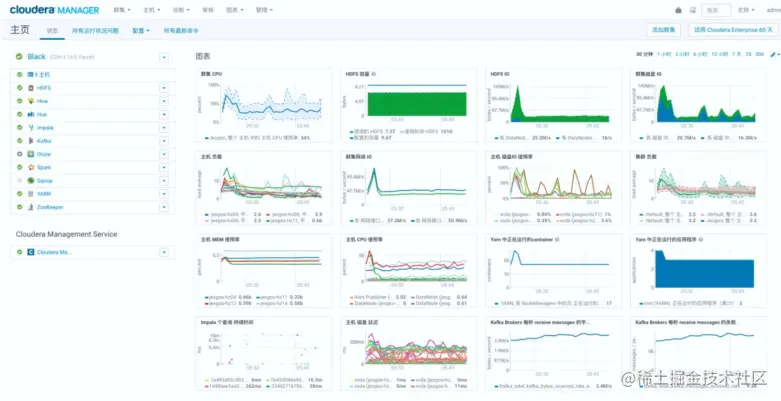Click the grey stopped status icon beside Oozie
Screen dimensions: 781x401
[19, 154]
